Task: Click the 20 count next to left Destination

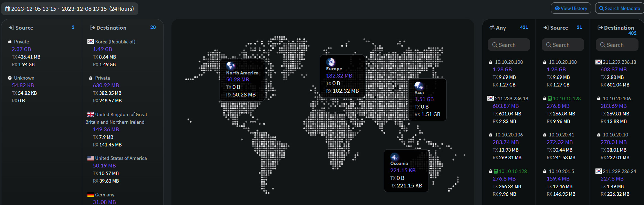Action: [x=153, y=27]
